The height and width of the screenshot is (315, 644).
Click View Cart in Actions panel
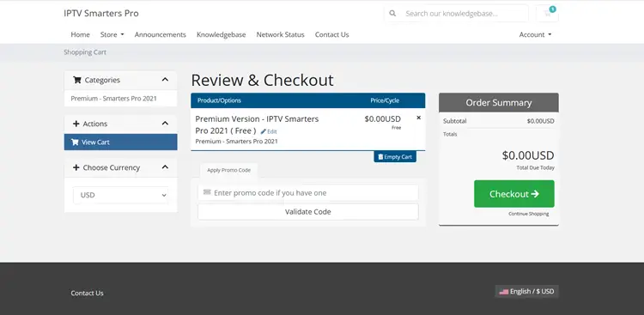pyautogui.click(x=121, y=142)
